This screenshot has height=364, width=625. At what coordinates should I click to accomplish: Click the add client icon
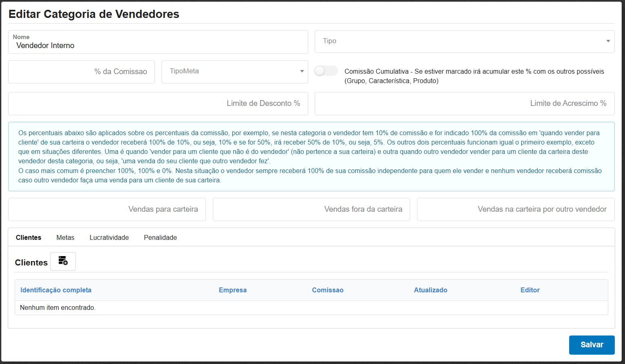click(63, 261)
